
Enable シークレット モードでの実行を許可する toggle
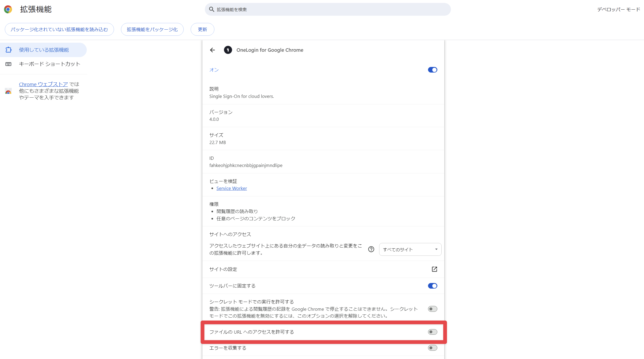click(x=433, y=309)
